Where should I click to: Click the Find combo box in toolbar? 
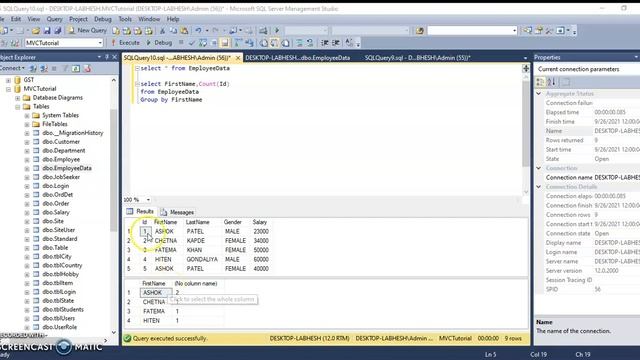pyautogui.click(x=472, y=31)
